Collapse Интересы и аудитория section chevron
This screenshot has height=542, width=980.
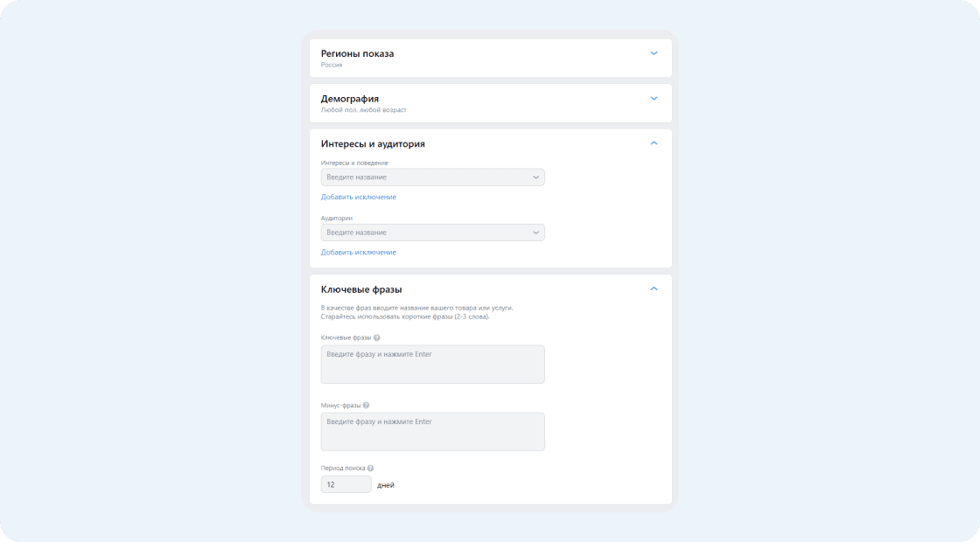654,143
